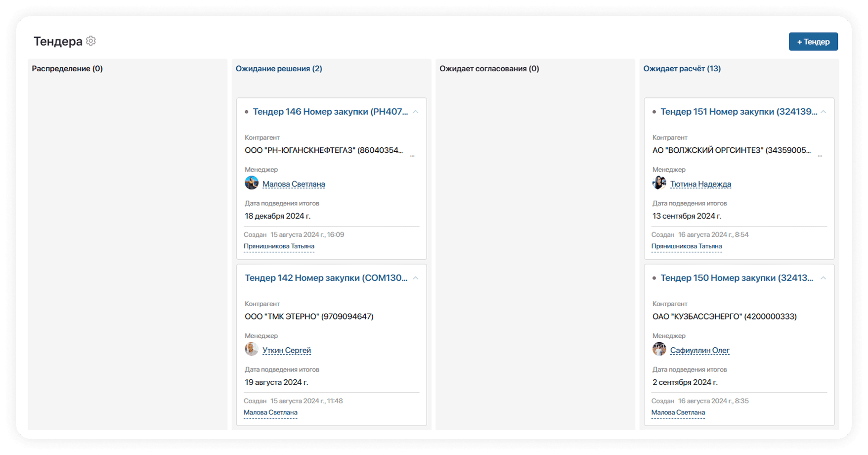Click Тютина Надежда's avatar picture
Viewport: 868px width, 455px height.
[x=659, y=183]
